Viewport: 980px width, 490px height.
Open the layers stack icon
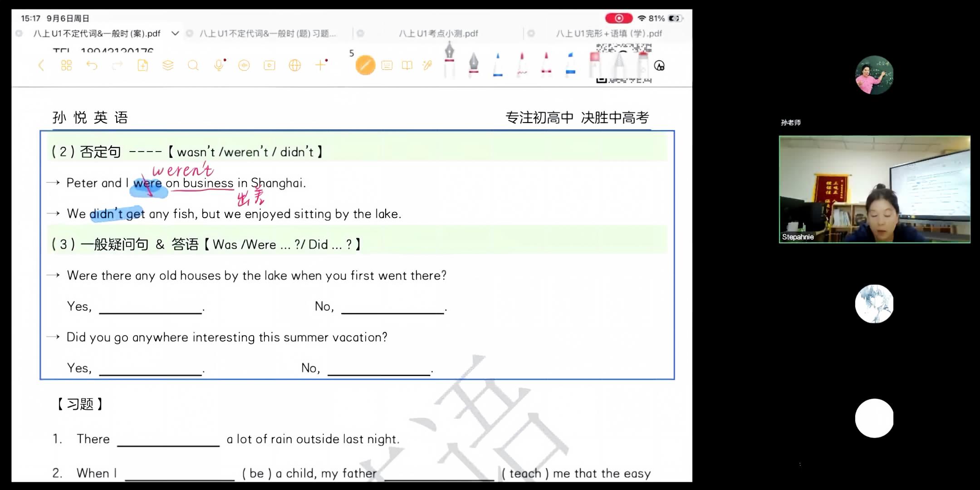[x=168, y=66]
